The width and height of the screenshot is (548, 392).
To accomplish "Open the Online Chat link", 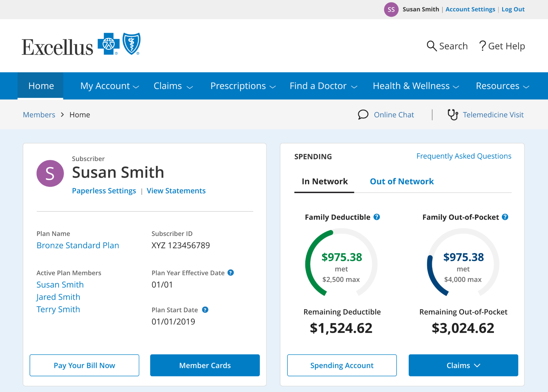I will 394,115.
